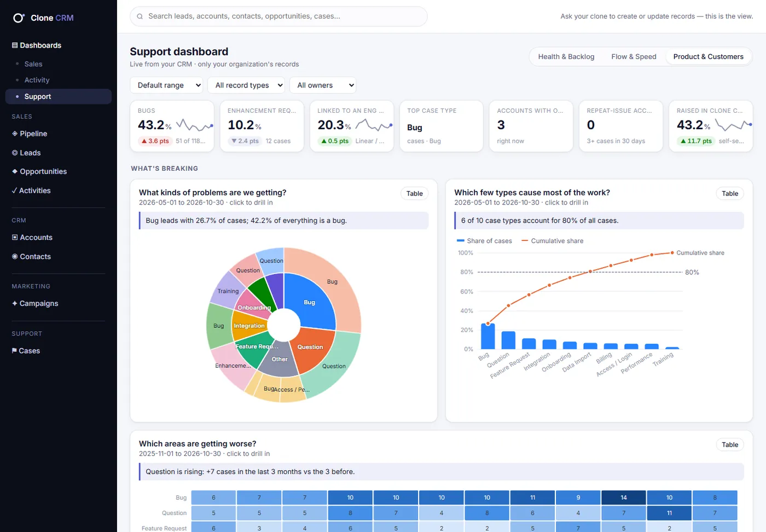Click the Contacts icon in the sidebar

tap(15, 257)
